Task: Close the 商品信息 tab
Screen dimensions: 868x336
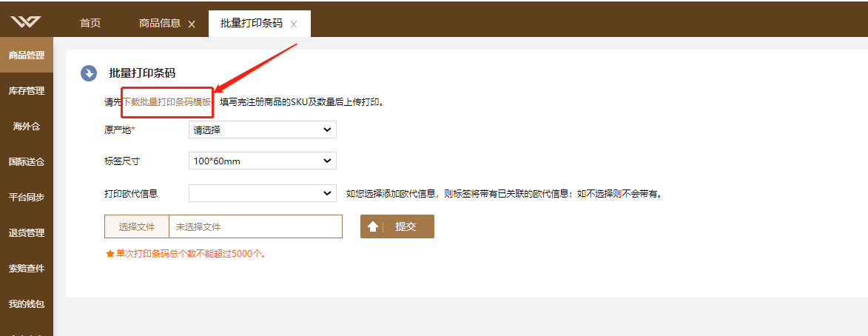Action: [192, 24]
